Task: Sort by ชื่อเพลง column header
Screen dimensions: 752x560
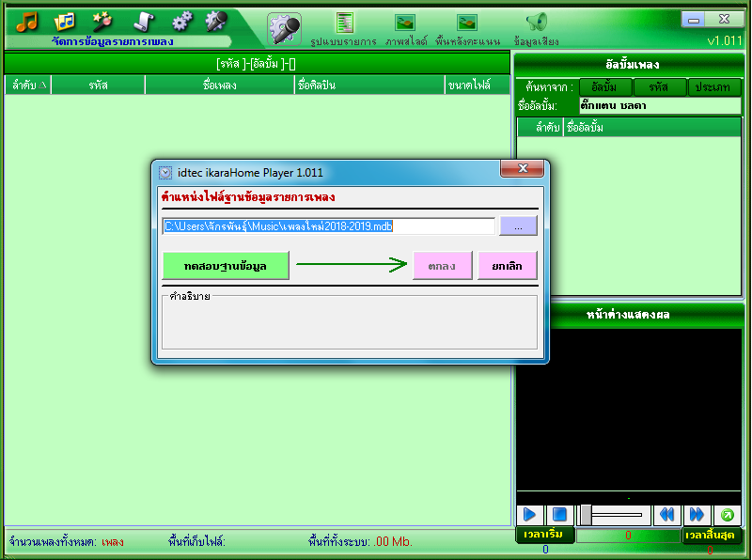Action: pyautogui.click(x=220, y=86)
